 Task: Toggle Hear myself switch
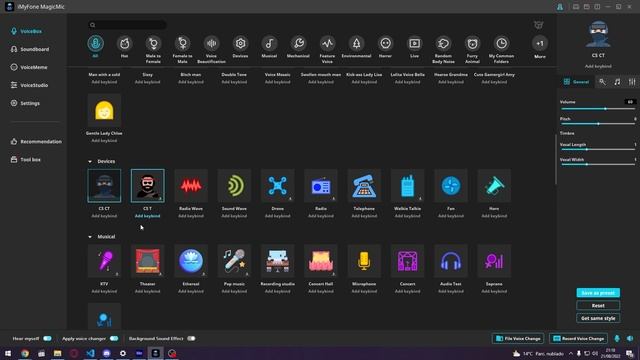[47, 338]
